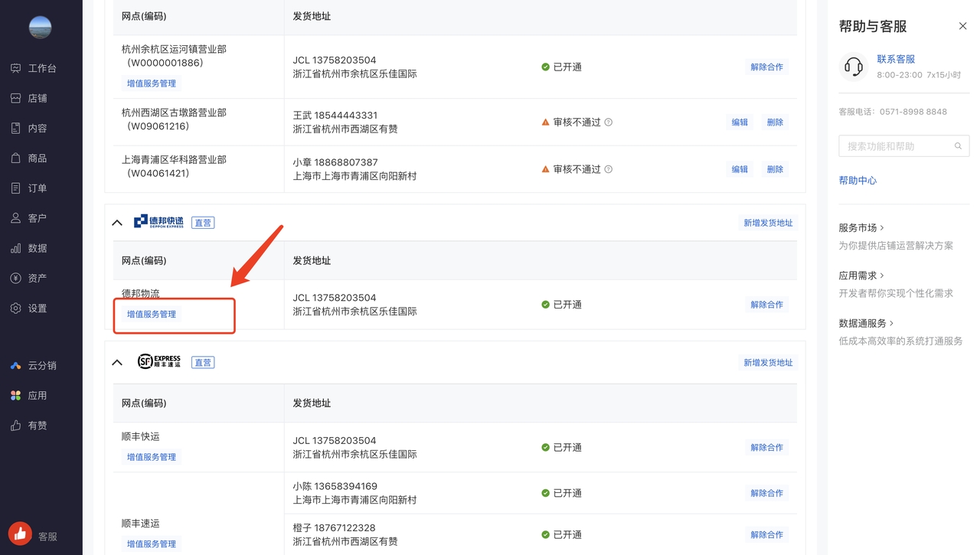Click the 直营 tag beside 德邦快递
980x555 pixels.
pyautogui.click(x=203, y=223)
